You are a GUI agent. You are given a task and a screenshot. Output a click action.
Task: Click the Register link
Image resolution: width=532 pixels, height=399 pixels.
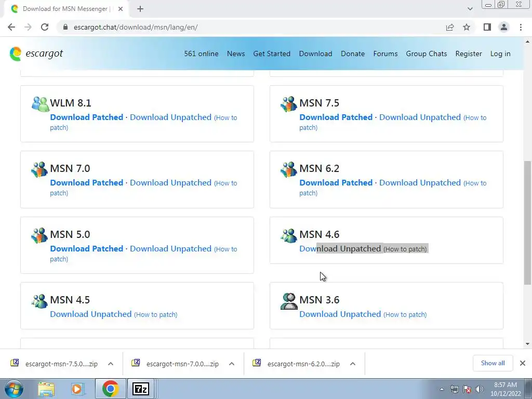point(469,54)
